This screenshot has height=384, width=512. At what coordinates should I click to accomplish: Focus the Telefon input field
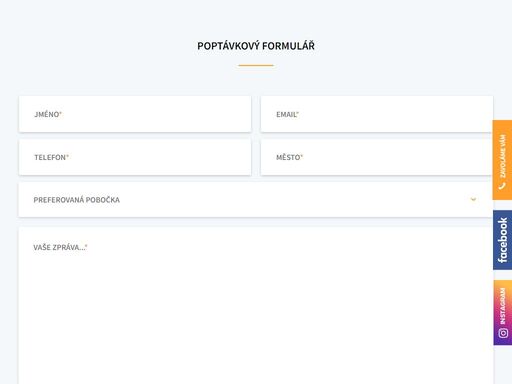[x=135, y=157]
